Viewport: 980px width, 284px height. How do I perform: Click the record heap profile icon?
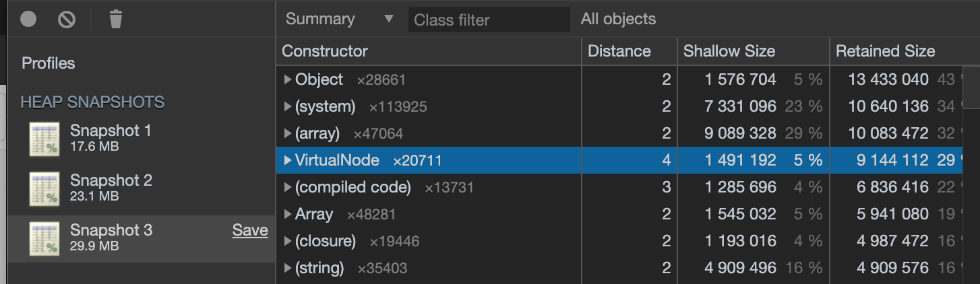[x=28, y=20]
